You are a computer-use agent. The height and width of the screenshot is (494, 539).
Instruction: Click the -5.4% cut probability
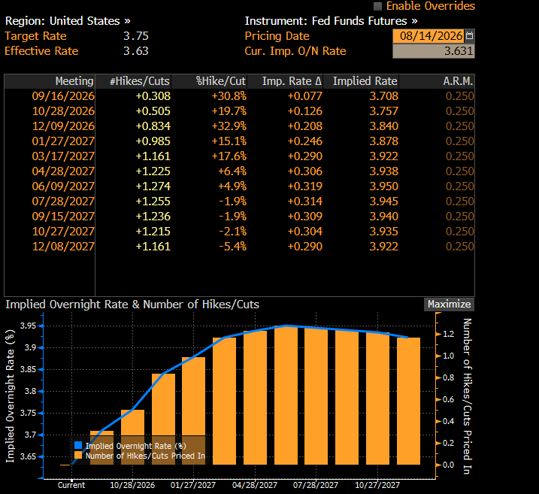point(233,246)
